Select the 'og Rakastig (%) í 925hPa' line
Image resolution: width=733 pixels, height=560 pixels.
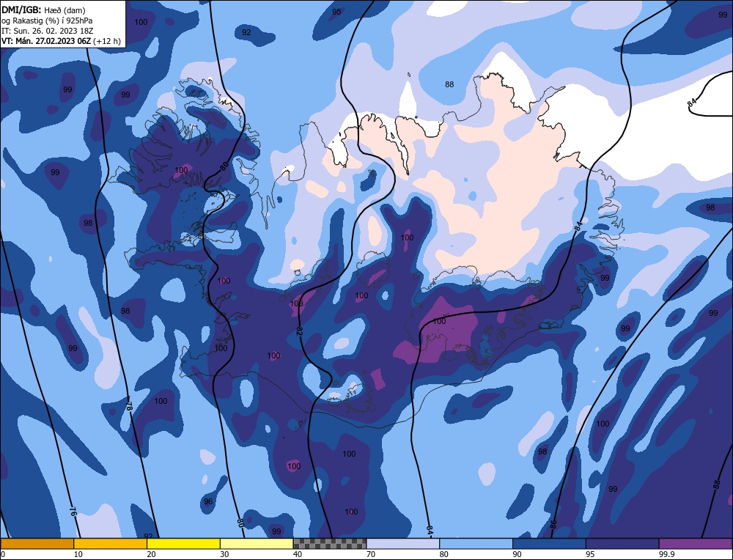[x=47, y=21]
